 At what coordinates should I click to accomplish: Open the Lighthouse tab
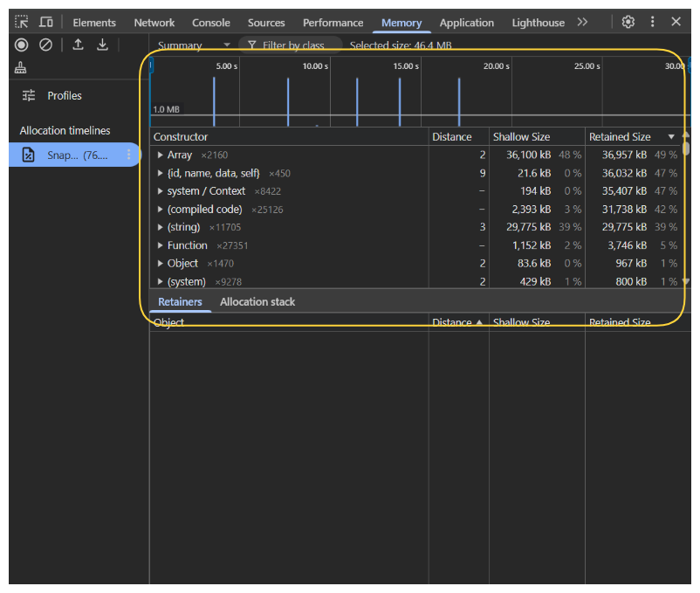(x=538, y=23)
